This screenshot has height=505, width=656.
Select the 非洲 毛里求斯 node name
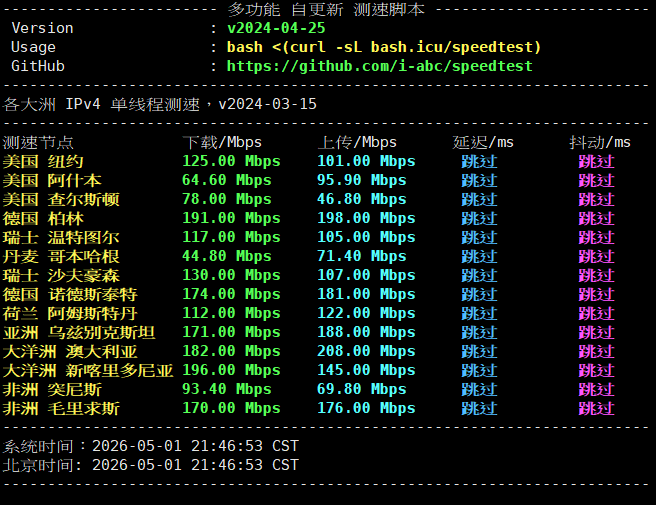61,408
